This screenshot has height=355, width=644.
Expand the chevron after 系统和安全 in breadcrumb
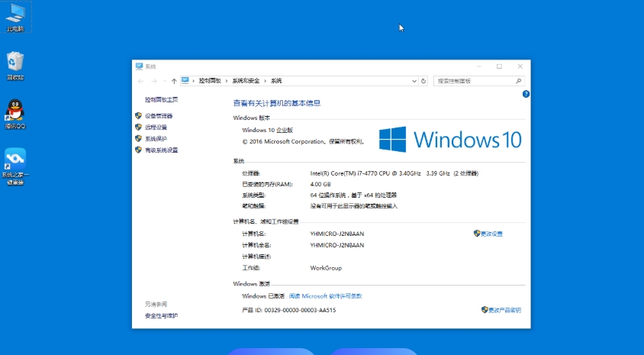[266, 81]
